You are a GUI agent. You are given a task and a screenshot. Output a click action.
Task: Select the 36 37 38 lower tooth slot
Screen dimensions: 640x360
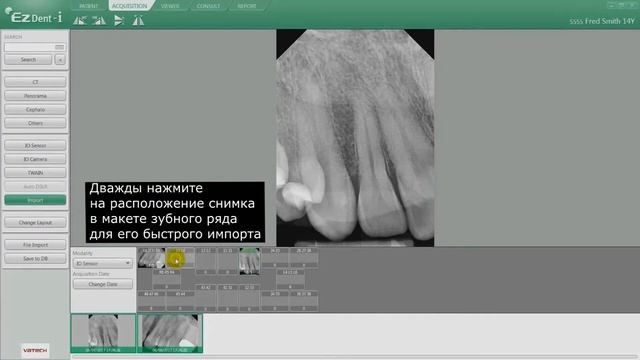304,301
